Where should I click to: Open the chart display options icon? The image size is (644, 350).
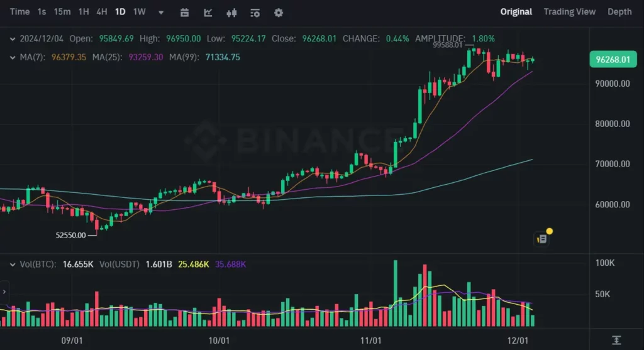(255, 13)
